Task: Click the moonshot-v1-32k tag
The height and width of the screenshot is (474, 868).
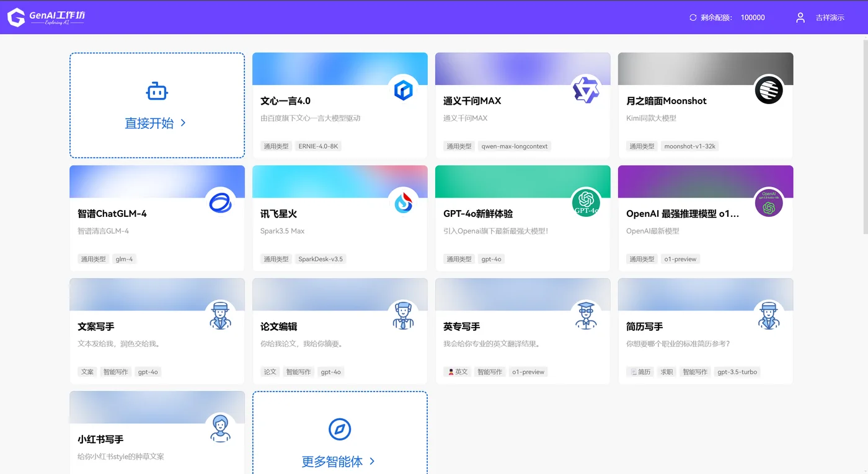Action: coord(689,146)
